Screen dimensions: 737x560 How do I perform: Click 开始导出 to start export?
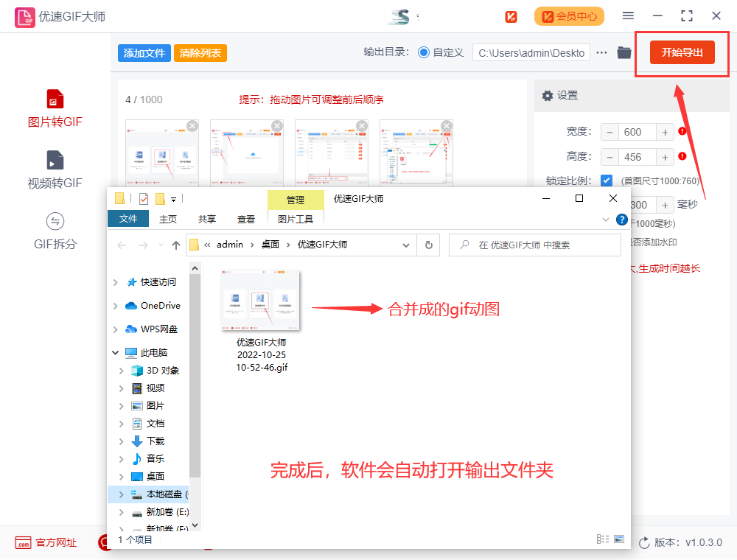click(x=682, y=52)
